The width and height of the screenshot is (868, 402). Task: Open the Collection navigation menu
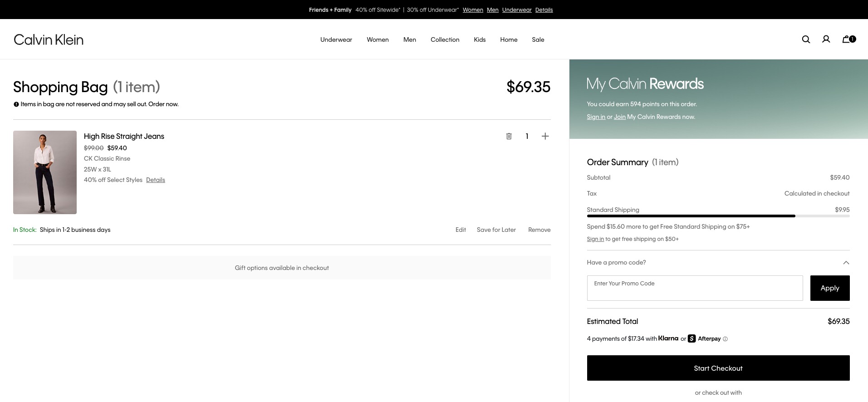[445, 39]
